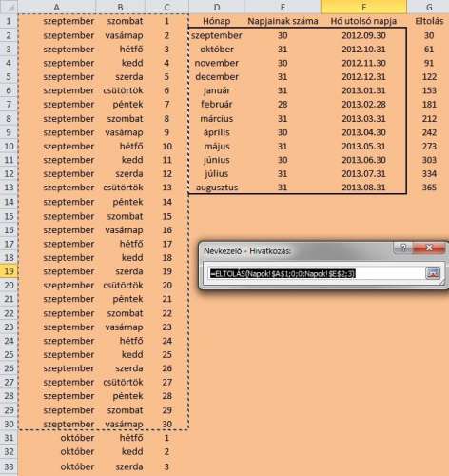Click the szeptember cell in row 19
Image resolution: width=449 pixels, height=476 pixels.
(56, 271)
